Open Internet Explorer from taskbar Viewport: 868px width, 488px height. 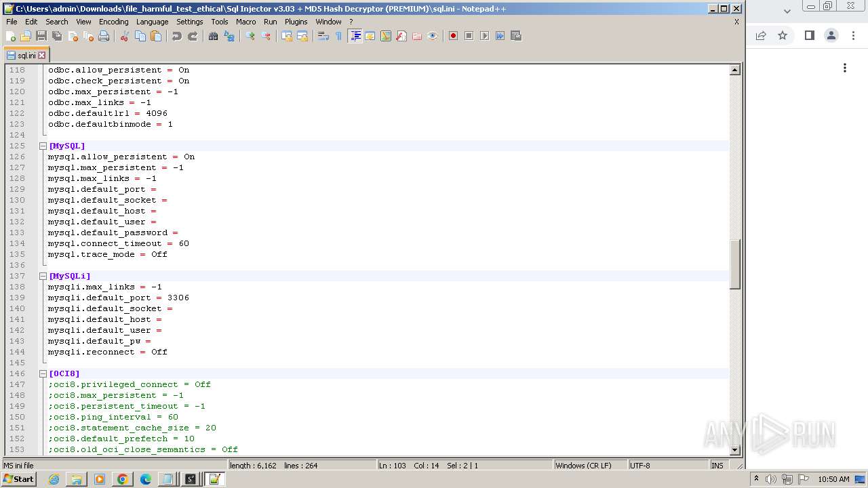click(x=54, y=479)
